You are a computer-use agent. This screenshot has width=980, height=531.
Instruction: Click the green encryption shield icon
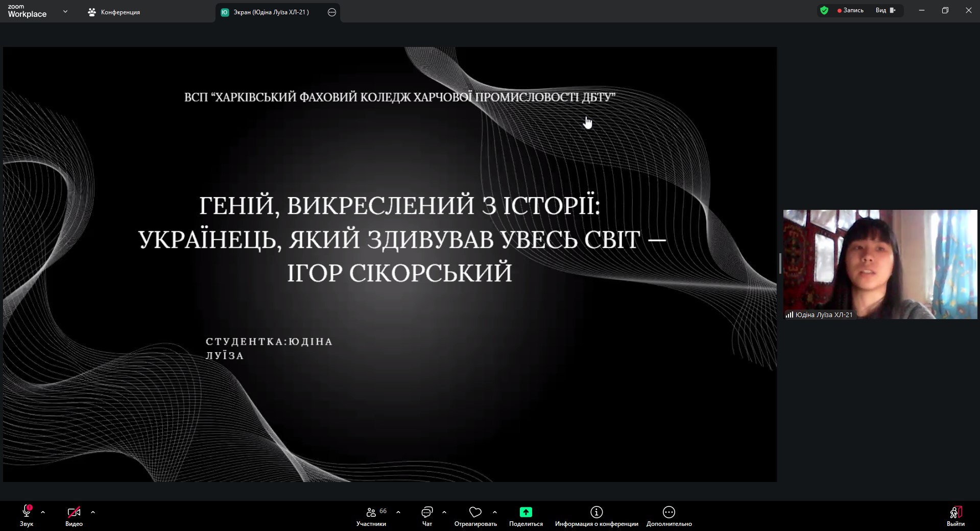point(824,10)
